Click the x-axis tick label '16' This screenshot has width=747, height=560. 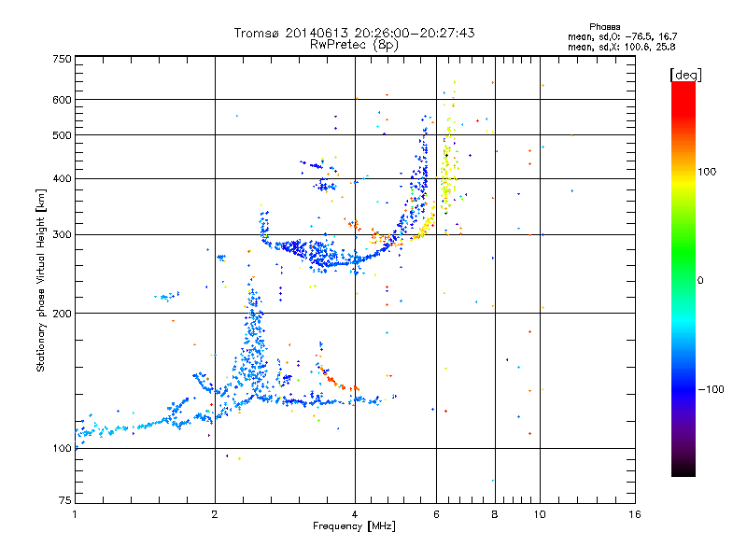click(635, 514)
